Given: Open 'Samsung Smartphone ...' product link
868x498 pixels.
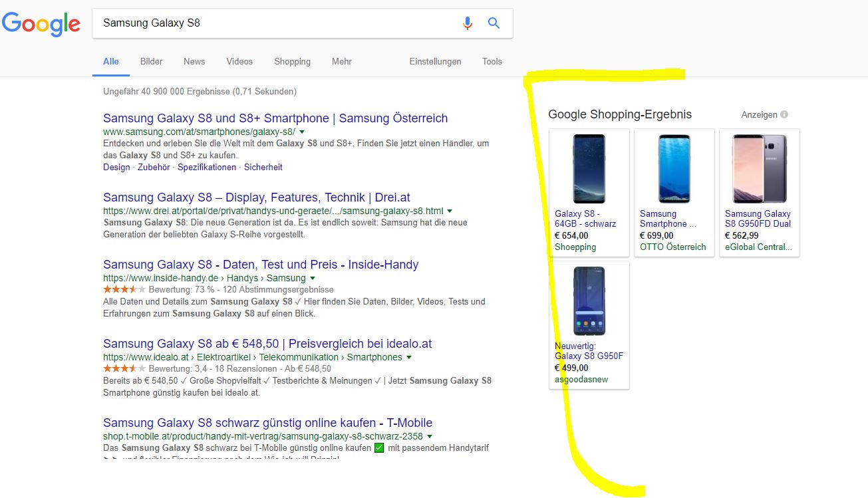Looking at the screenshot, I should pos(668,219).
